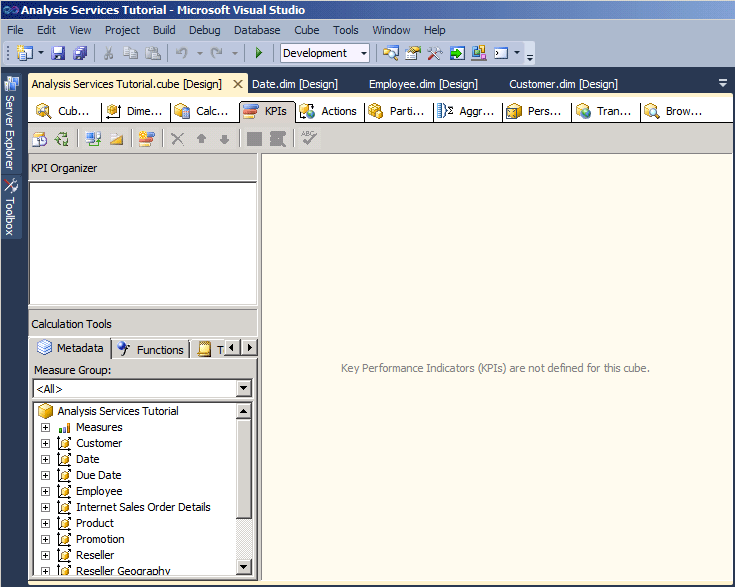735x587 pixels.
Task: Open the Cube menu
Action: point(306,30)
